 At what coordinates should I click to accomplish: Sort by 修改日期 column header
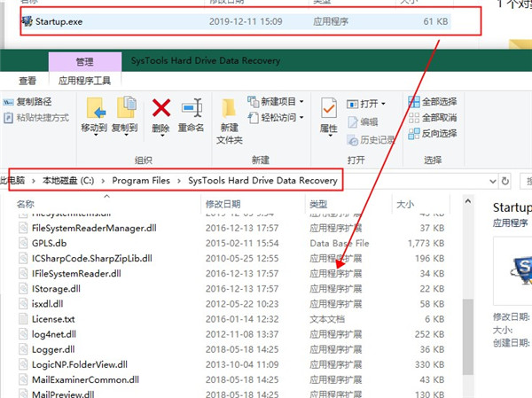coord(223,204)
